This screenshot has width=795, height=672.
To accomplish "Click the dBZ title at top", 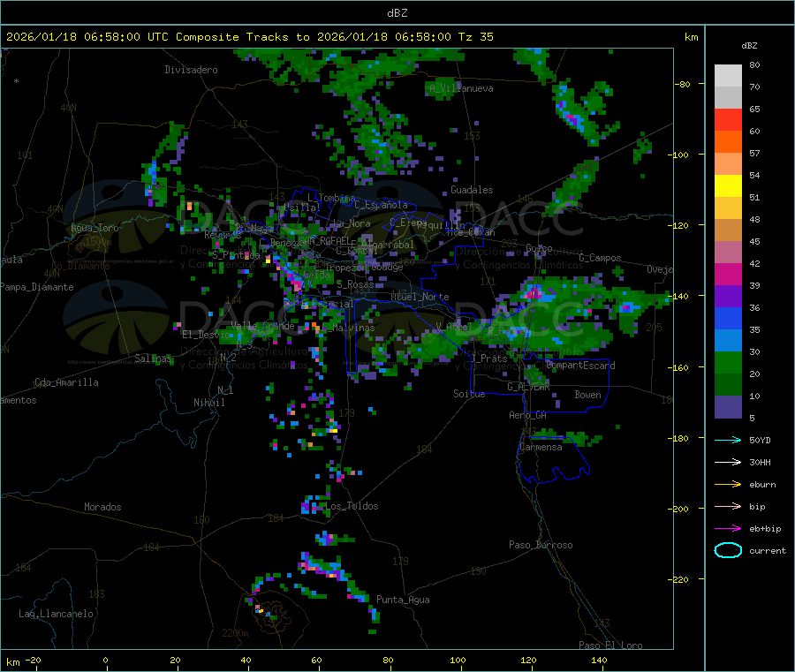I will point(397,13).
